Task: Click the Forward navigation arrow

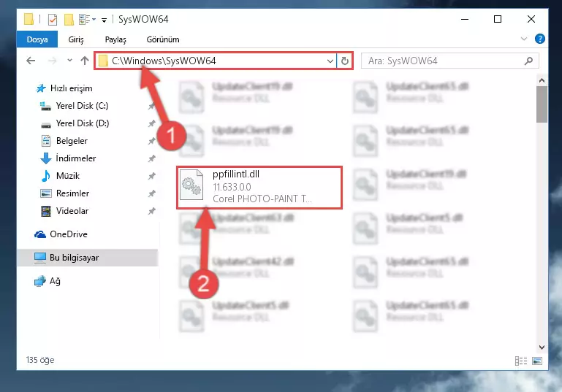Action: (x=53, y=61)
